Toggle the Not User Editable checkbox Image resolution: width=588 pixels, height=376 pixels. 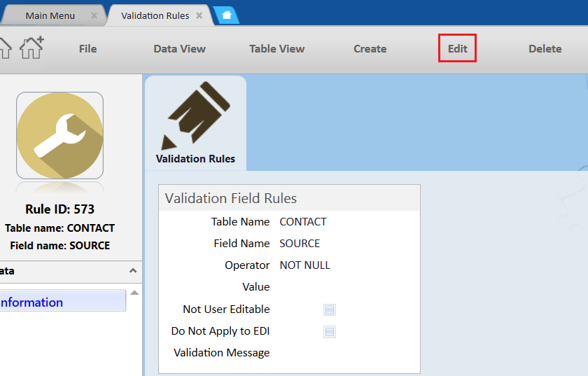point(330,309)
